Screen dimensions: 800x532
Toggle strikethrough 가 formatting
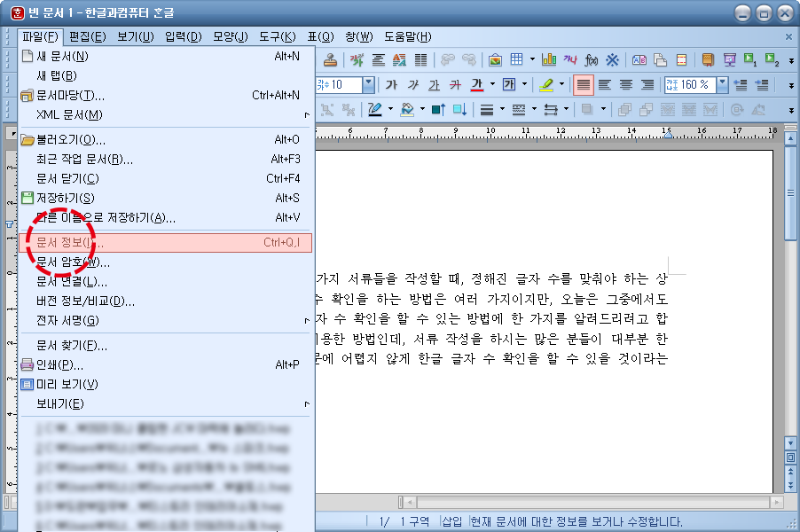coord(456,84)
